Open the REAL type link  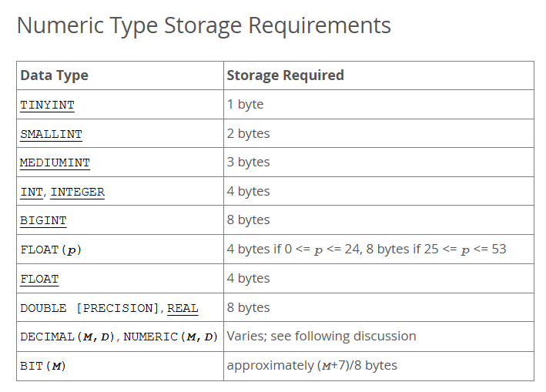click(x=183, y=308)
